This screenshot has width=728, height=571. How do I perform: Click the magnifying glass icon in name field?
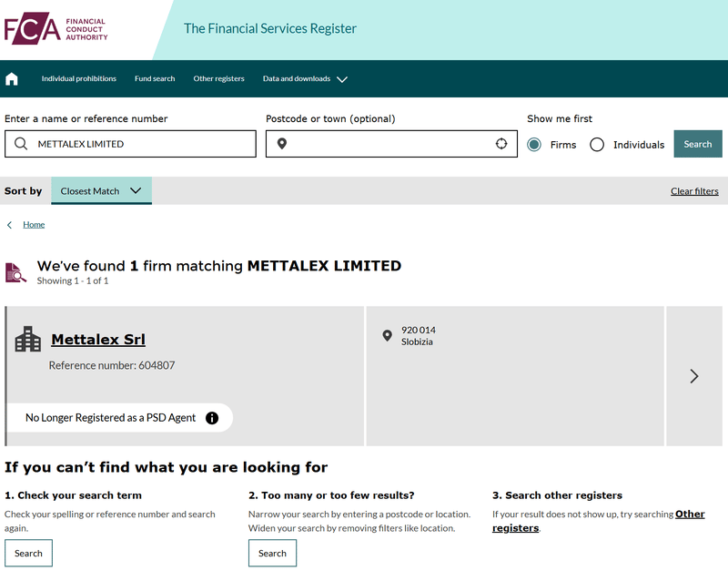(21, 144)
